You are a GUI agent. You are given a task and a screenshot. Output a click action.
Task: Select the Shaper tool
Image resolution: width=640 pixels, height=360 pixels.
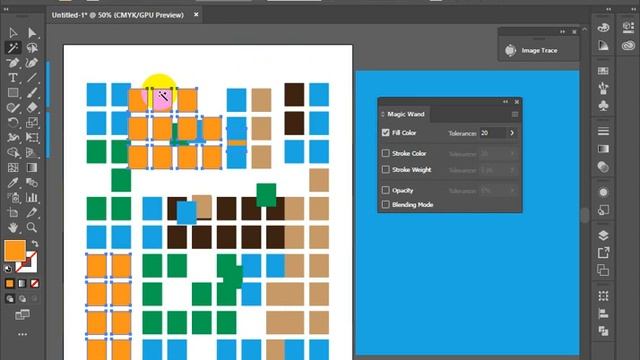pos(13,107)
